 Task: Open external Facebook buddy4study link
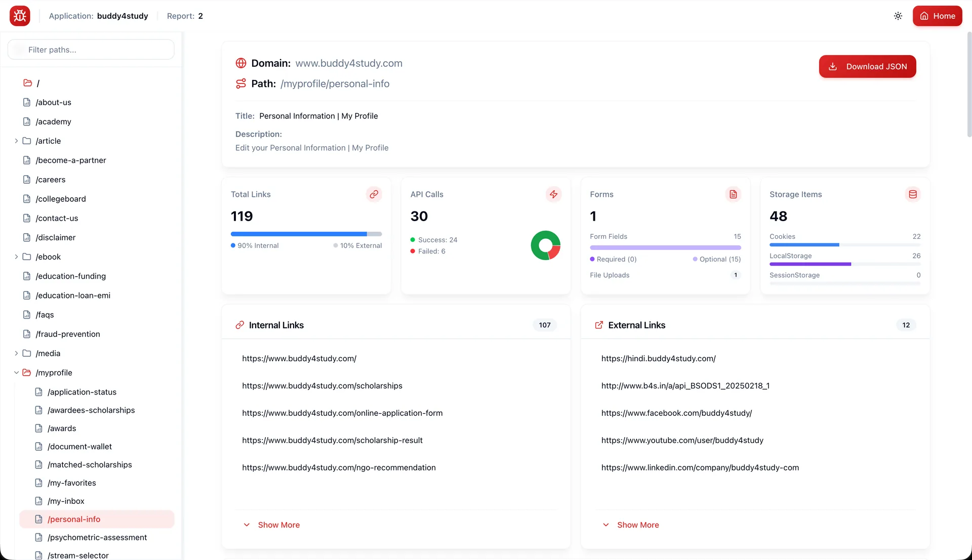pyautogui.click(x=676, y=413)
